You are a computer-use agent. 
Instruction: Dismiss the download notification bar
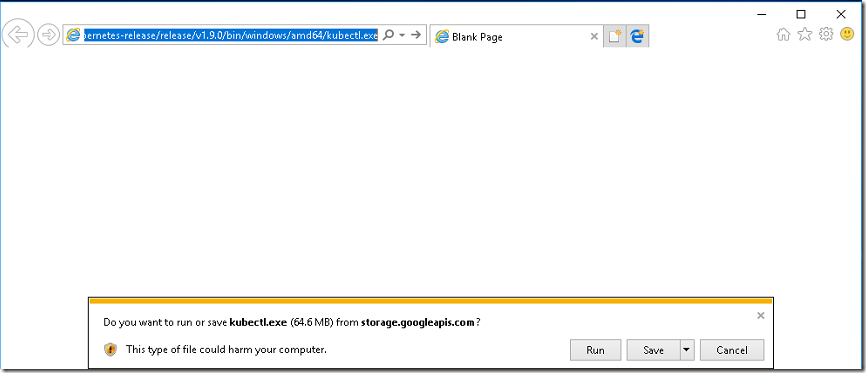761,316
